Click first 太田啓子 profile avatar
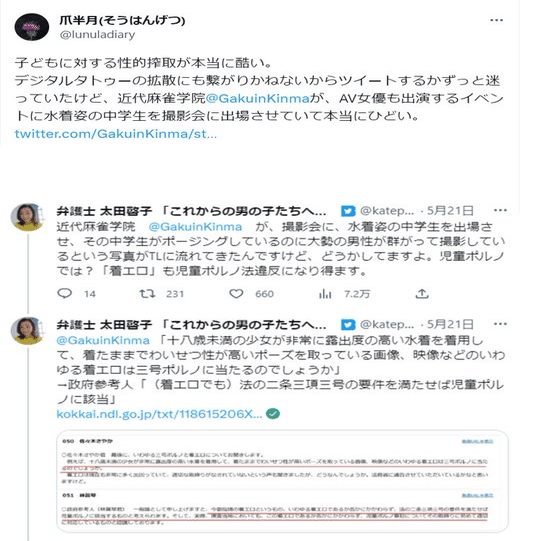The image size is (541, 541). pyautogui.click(x=27, y=217)
